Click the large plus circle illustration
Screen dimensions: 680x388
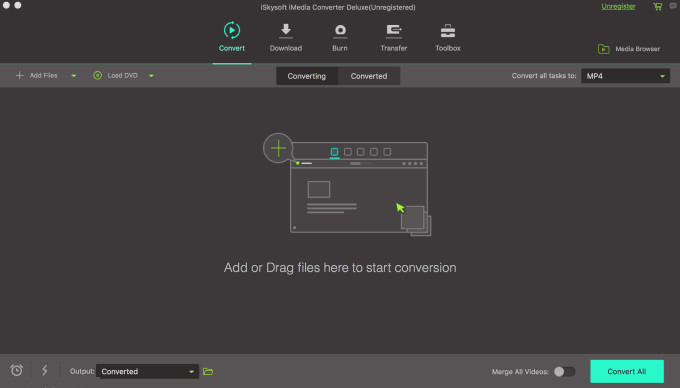tap(278, 148)
